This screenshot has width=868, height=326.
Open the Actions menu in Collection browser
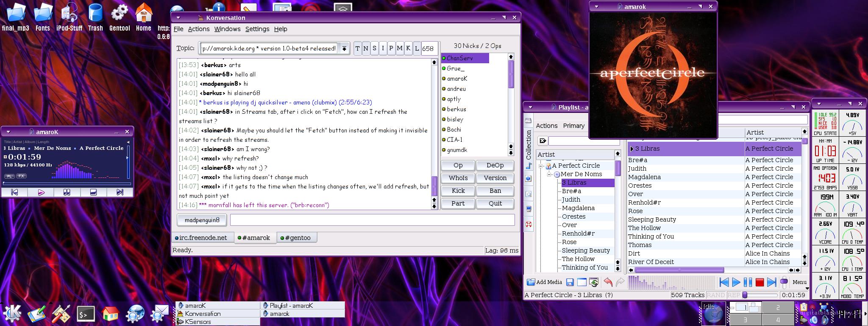click(546, 126)
